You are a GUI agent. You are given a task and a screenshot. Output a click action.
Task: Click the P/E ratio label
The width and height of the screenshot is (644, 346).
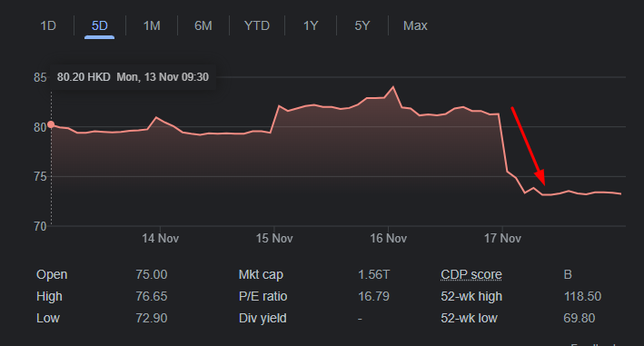tap(263, 296)
